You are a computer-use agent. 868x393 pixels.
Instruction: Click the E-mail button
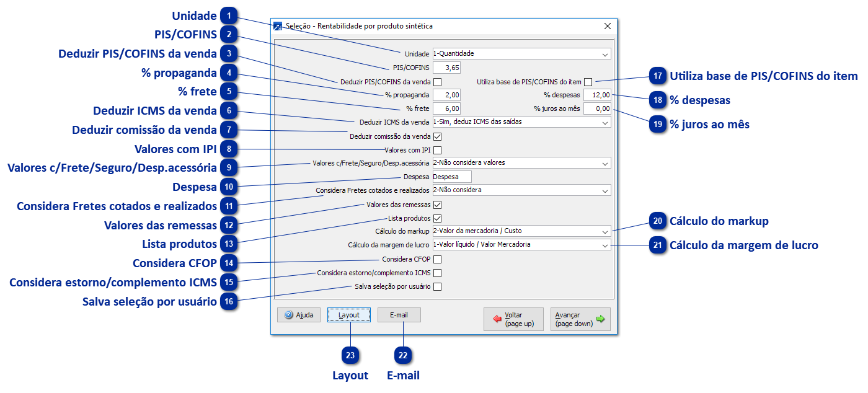tap(399, 315)
